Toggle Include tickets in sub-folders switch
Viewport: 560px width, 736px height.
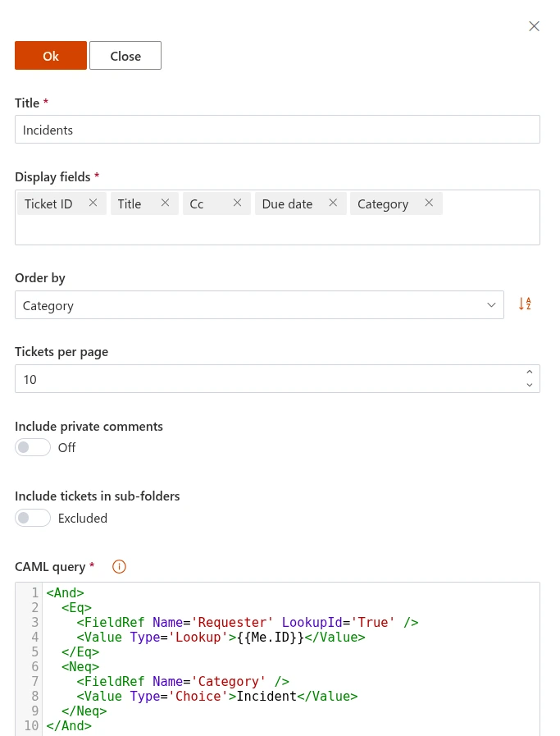coord(33,519)
